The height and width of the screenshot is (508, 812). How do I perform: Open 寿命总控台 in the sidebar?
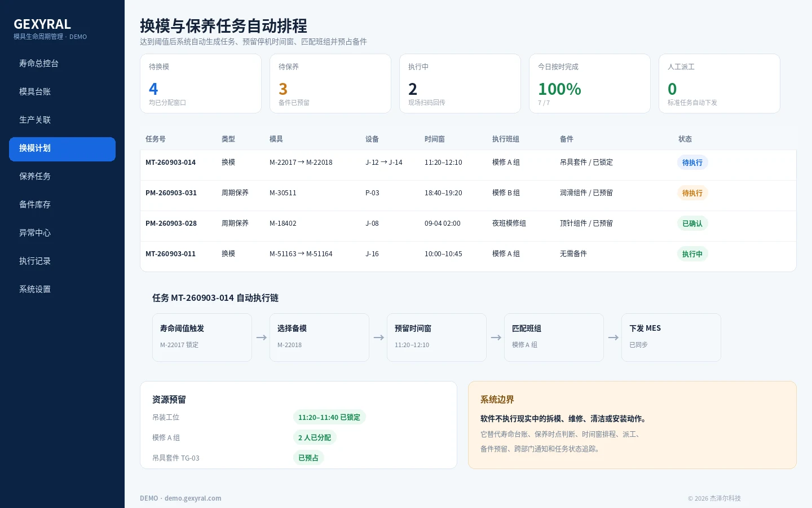click(x=62, y=63)
